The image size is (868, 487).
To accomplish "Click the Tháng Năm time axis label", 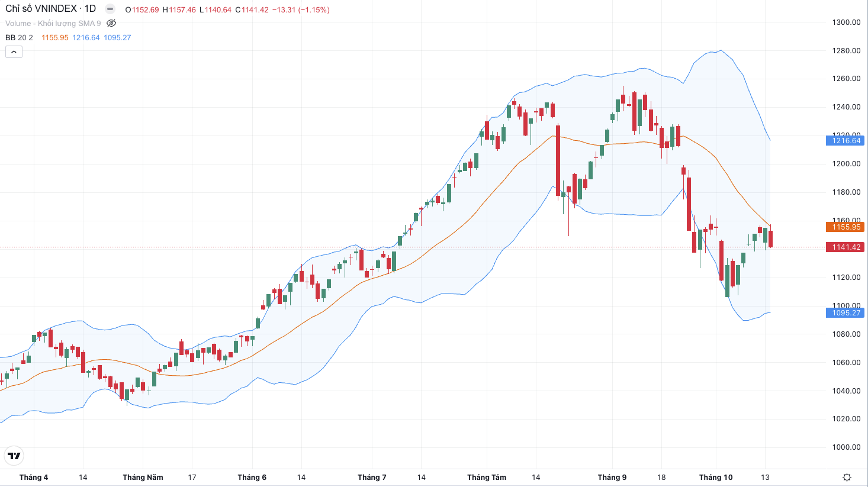I will [143, 478].
